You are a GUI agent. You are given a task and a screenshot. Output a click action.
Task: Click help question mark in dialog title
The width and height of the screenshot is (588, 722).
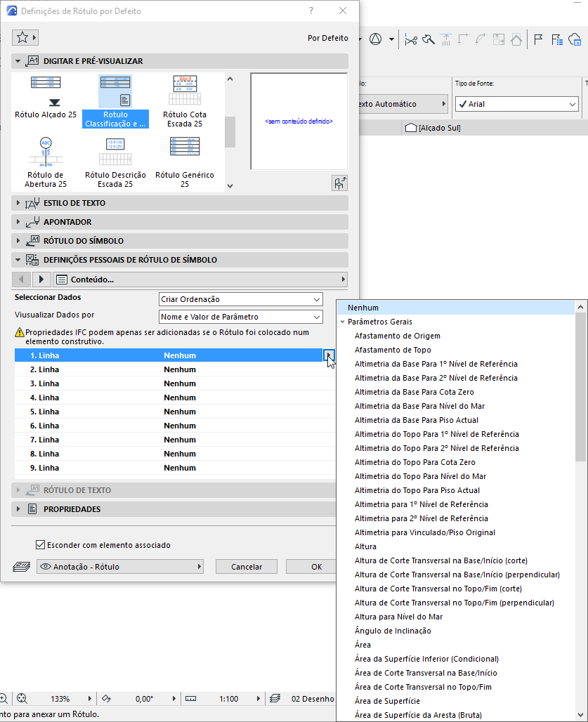tap(311, 11)
